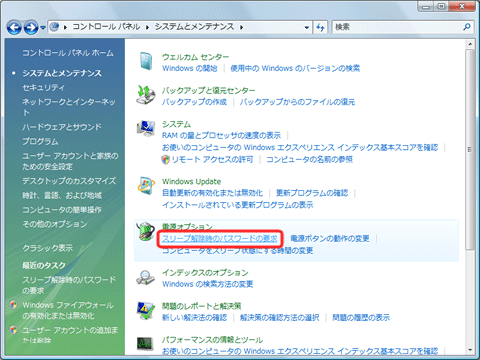Open ユーザー アカウントと家族のための安全設定 in sidebar
Viewport: 480px width, 360px height.
coord(70,161)
